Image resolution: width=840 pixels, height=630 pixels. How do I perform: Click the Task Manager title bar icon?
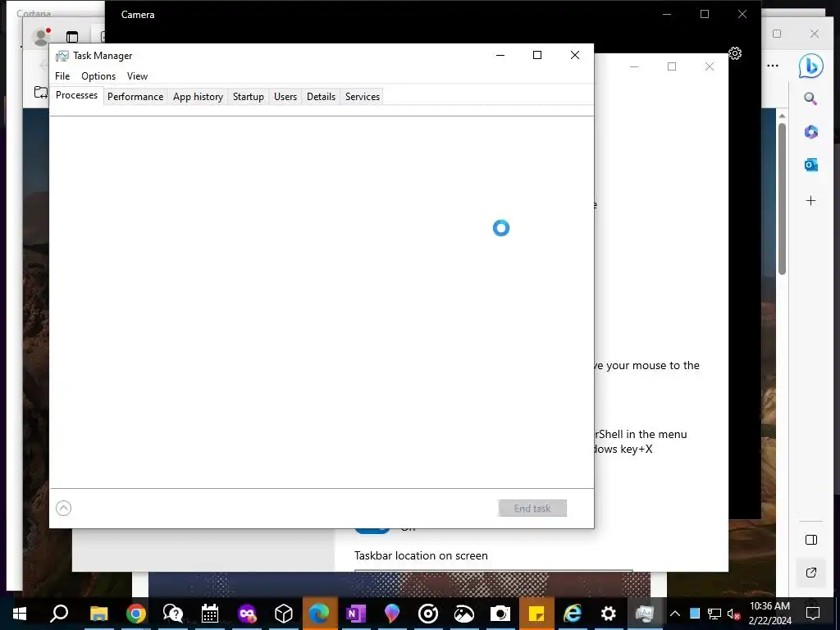click(62, 56)
